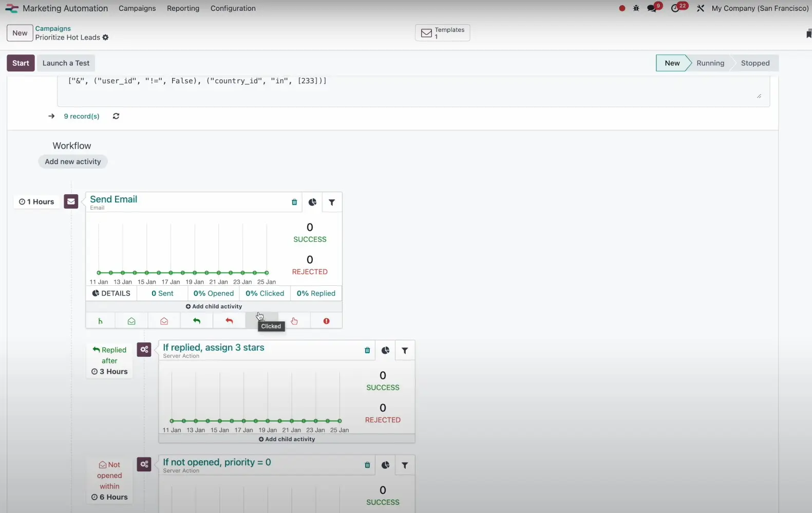Show the Send Email activity graph tab icon

(312, 203)
